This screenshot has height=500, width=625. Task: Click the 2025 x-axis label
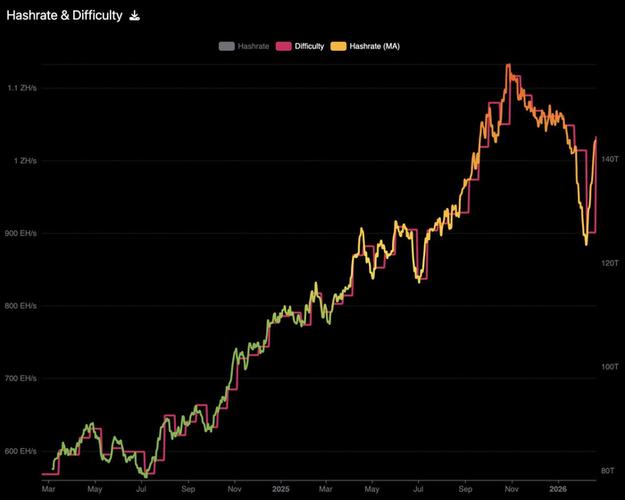coord(280,489)
